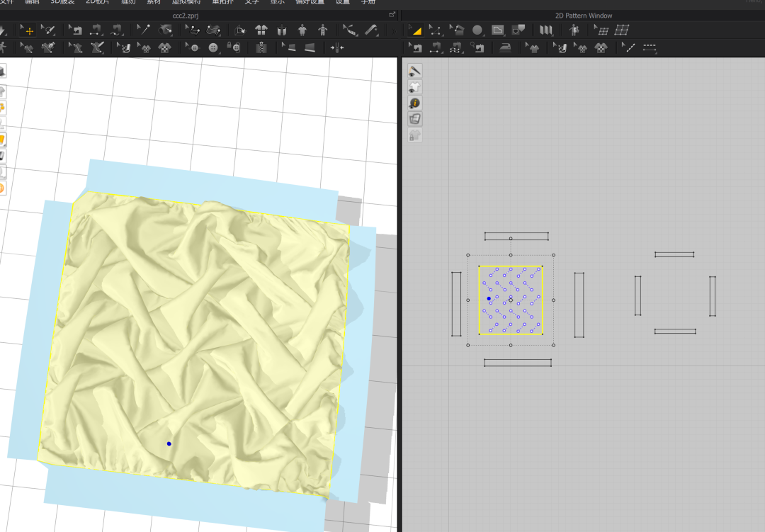Choose Free Sewing tool in 3D toolbar
This screenshot has width=765, height=532.
tap(116, 30)
